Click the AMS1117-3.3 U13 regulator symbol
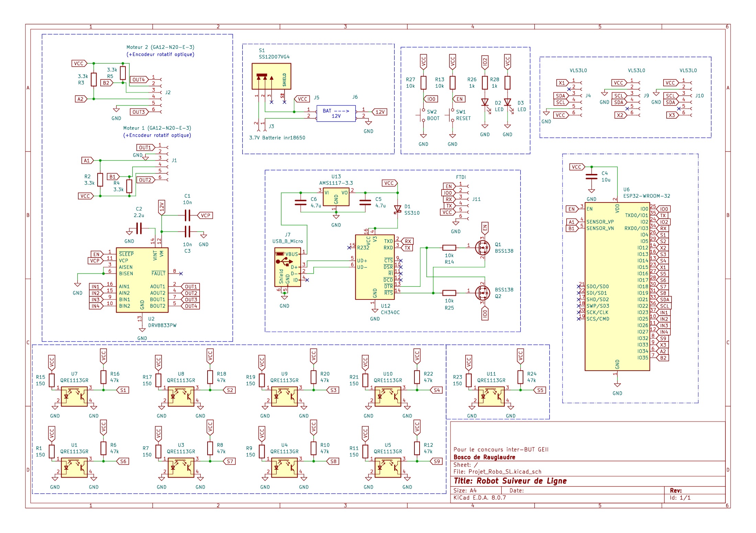The width and height of the screenshot is (756, 533). coord(336,197)
